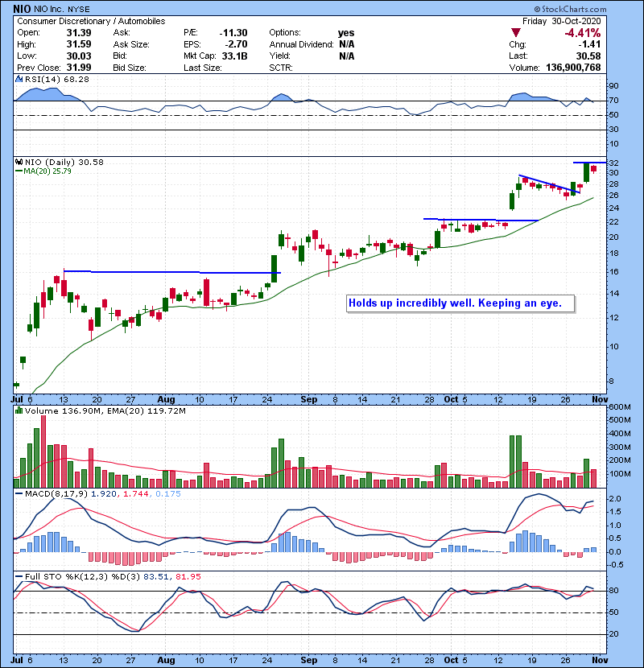Click the 8 price level on price axis
644x668 pixels.
point(612,381)
